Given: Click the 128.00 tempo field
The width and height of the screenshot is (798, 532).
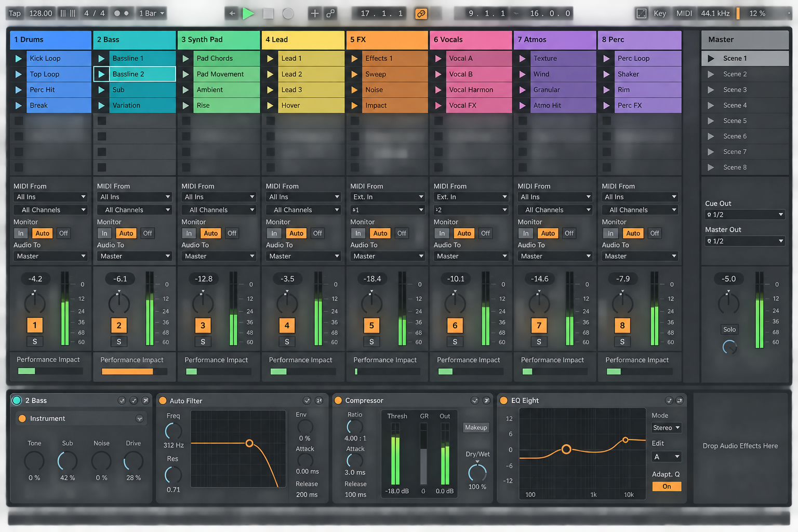Looking at the screenshot, I should click(x=41, y=14).
